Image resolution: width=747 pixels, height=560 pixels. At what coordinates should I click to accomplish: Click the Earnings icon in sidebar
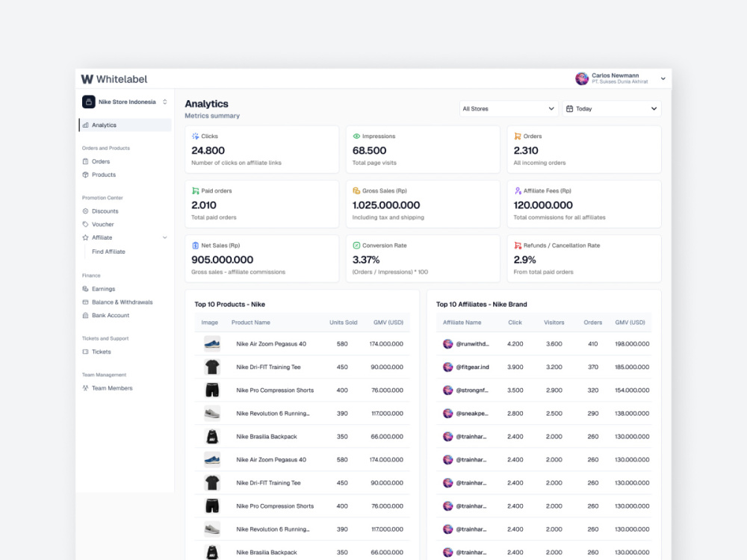click(x=85, y=289)
